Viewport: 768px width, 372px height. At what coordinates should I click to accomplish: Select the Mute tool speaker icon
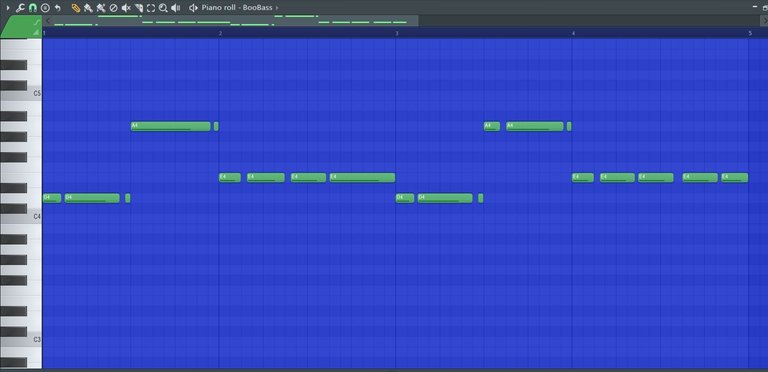(x=126, y=8)
